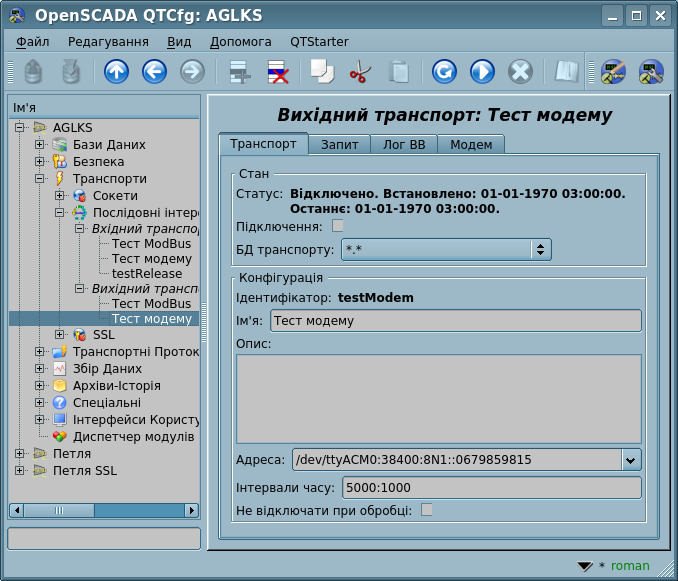The height and width of the screenshot is (581, 678).
Task: Click the Диспетчер модулів icon
Action: [60, 437]
